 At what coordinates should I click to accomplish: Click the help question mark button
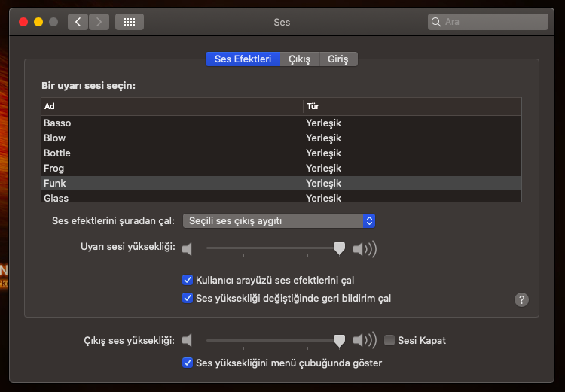click(521, 299)
